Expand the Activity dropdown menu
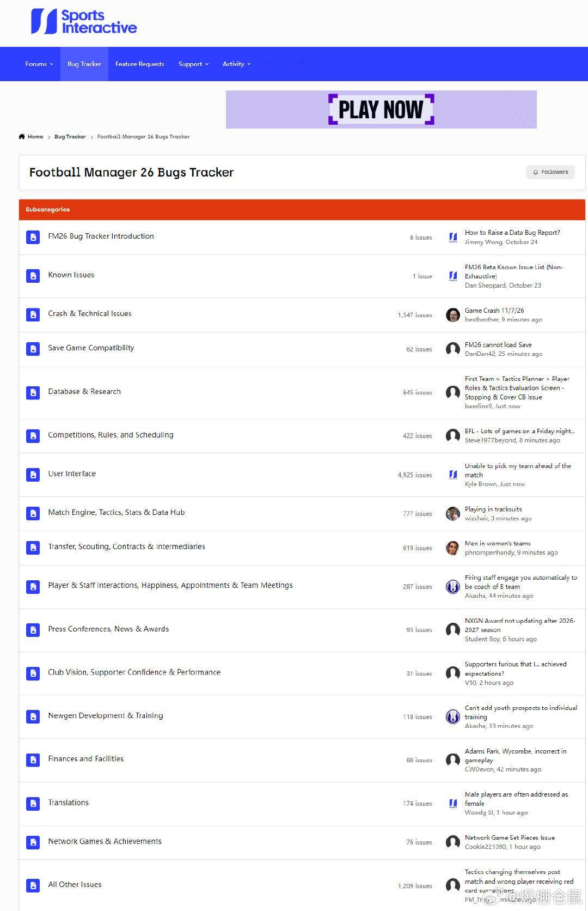The height and width of the screenshot is (911, 588). tap(236, 64)
